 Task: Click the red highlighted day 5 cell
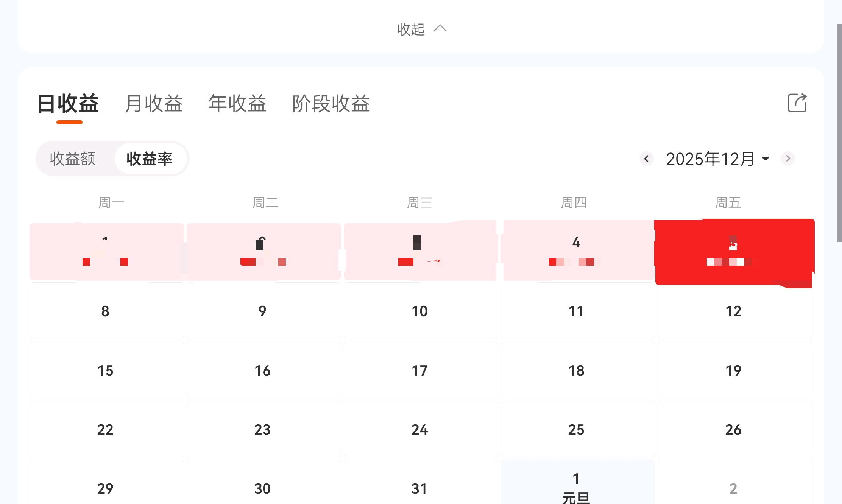[734, 252]
